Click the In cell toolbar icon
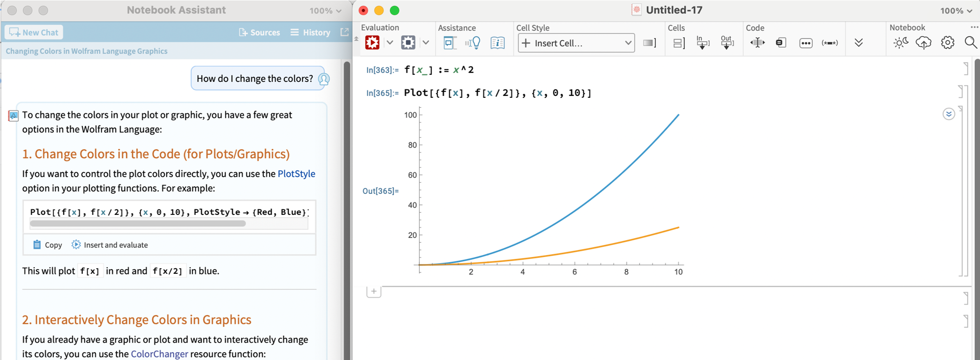 702,43
